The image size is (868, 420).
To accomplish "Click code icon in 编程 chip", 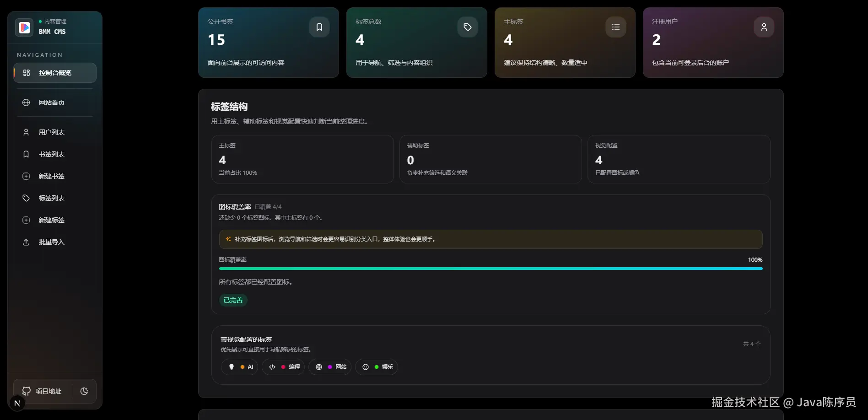I will [x=272, y=367].
